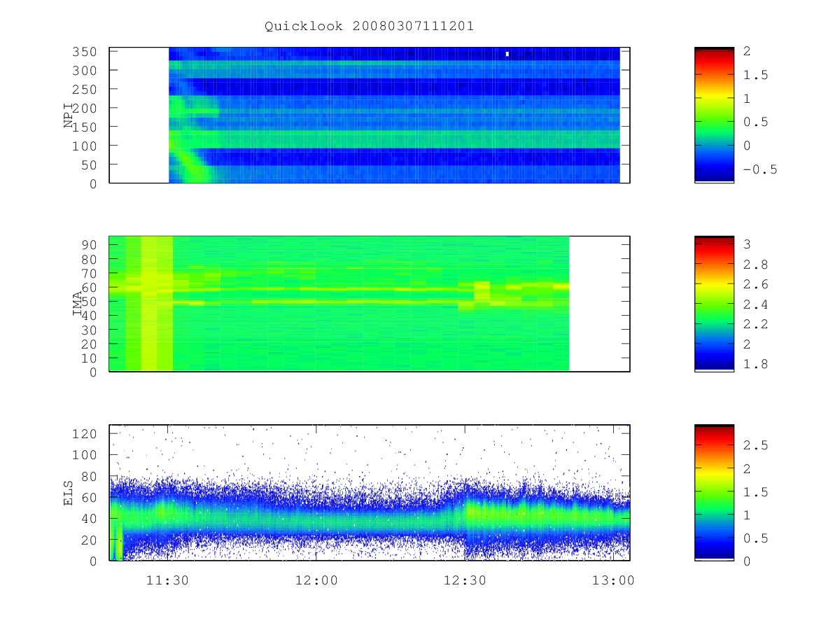Click the IMA y-axis value '70'
Screen dimensions: 840x630
pos(89,273)
